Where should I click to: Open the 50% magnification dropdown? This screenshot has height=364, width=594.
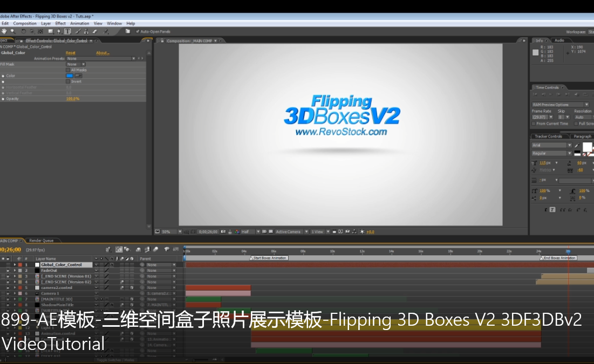[x=172, y=231]
